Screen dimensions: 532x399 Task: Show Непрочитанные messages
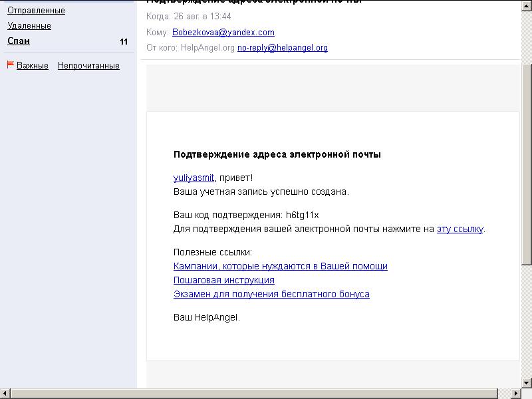click(x=88, y=65)
